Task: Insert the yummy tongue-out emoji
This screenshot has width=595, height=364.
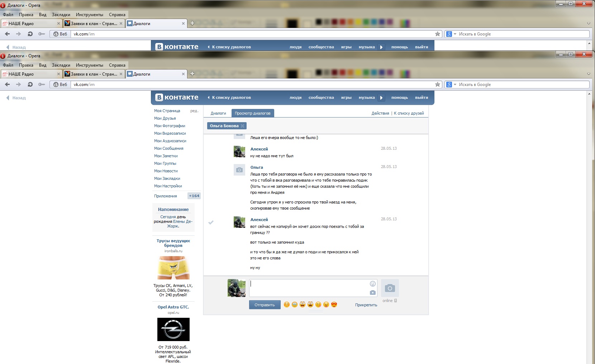Action: [318, 305]
